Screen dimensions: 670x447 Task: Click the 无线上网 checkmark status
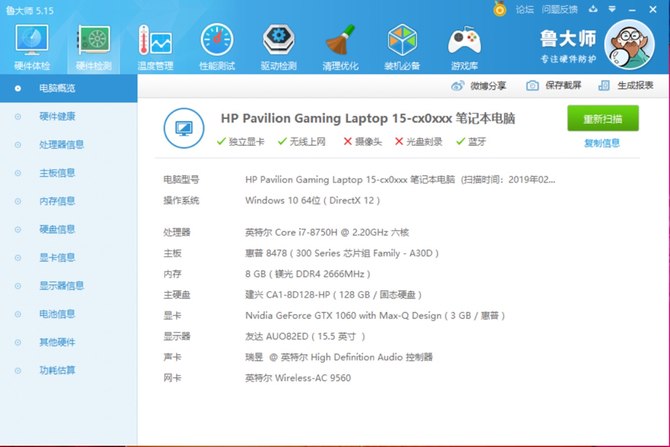pyautogui.click(x=302, y=141)
